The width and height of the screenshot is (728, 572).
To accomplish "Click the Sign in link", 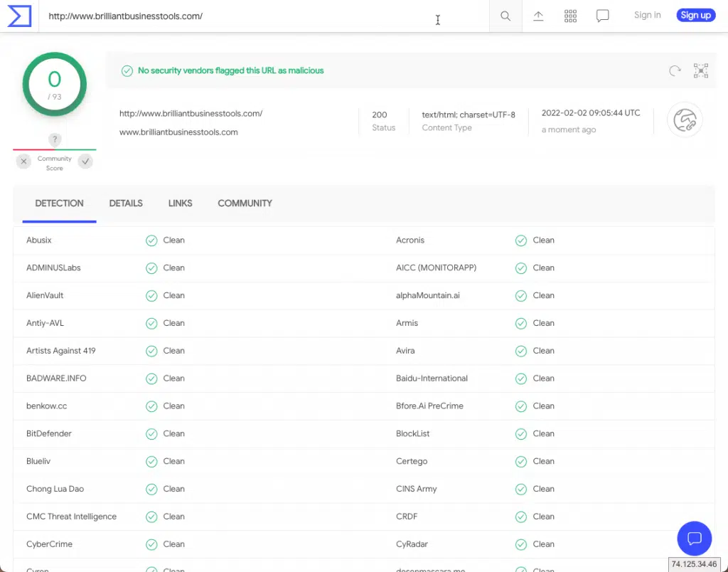I will pyautogui.click(x=647, y=15).
